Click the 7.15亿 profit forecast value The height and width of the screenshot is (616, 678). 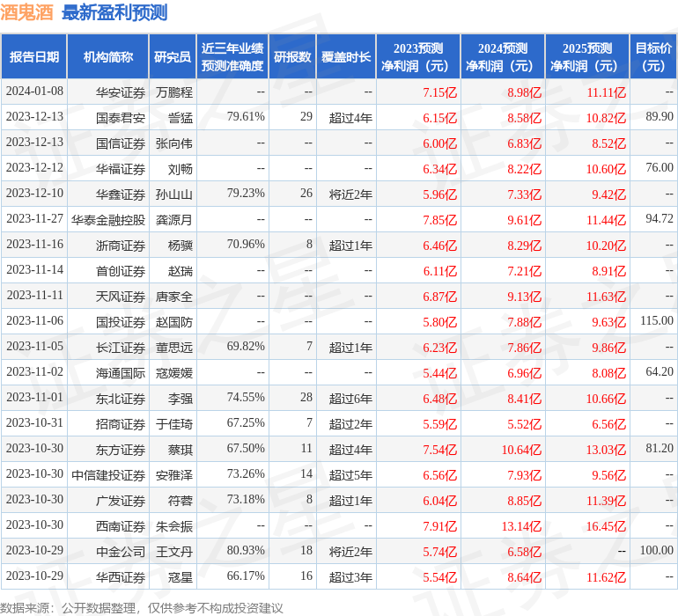(439, 92)
